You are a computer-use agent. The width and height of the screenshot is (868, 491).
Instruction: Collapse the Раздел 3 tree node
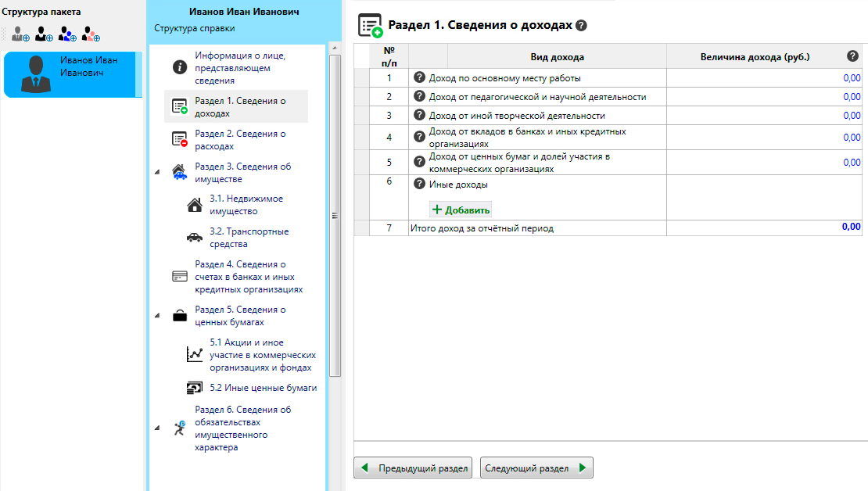(157, 172)
